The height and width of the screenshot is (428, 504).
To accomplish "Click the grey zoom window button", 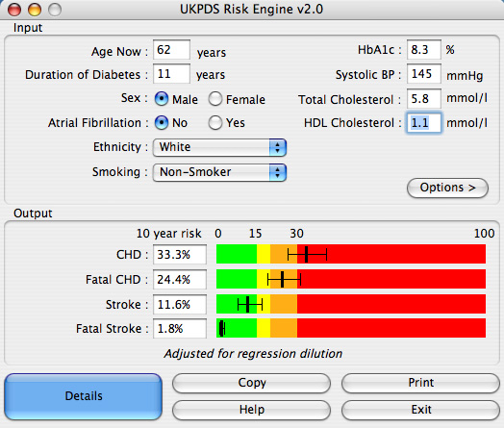I will (55, 10).
